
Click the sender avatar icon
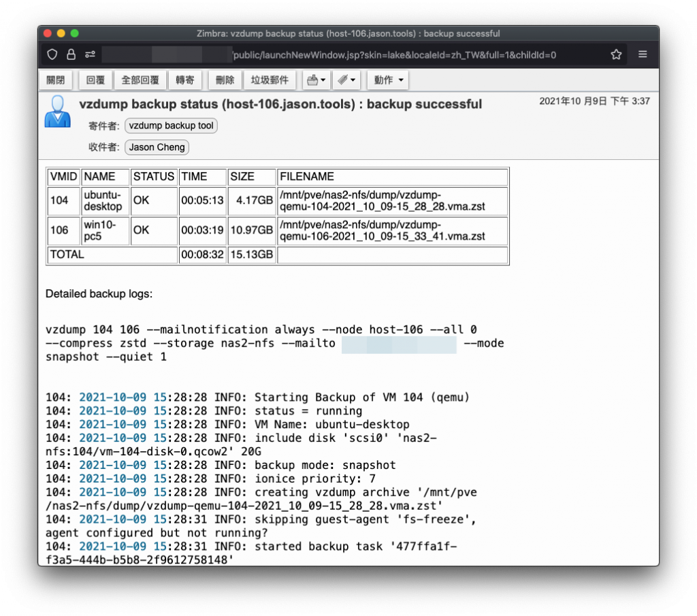point(58,112)
